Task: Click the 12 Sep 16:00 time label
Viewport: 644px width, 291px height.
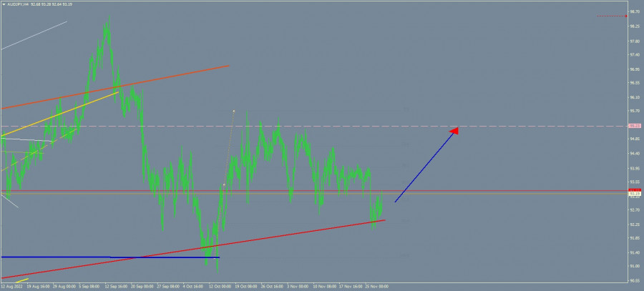Action: pyautogui.click(x=115, y=286)
